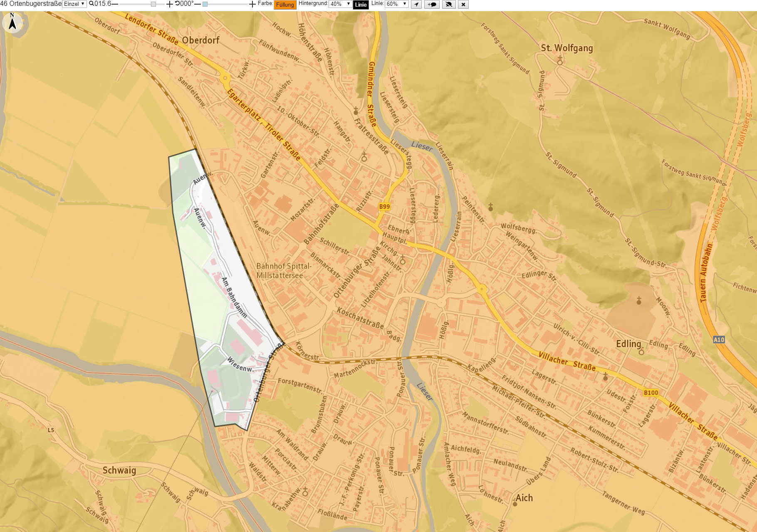Click the rotation minus button
Viewport: 757px width, 532px height.
[198, 4]
